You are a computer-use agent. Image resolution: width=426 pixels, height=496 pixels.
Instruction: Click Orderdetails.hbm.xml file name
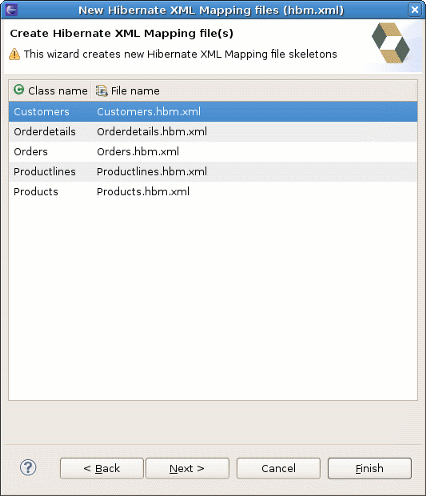coord(152,132)
